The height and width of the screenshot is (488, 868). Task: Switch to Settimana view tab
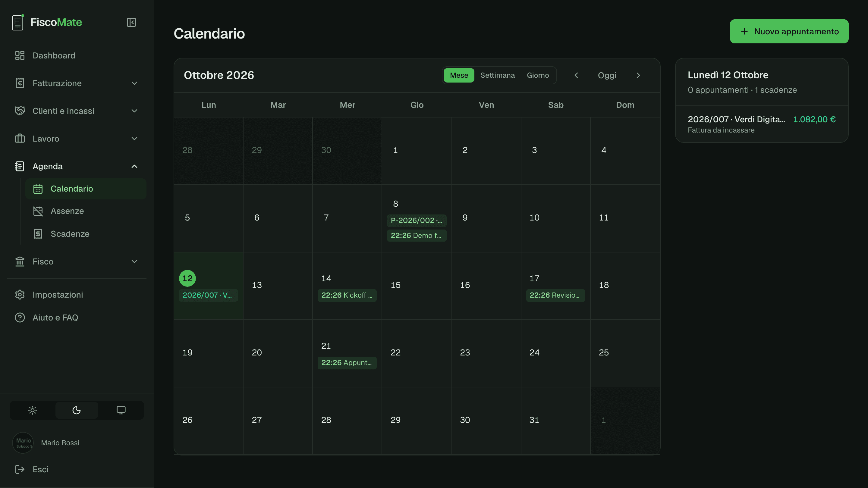coord(497,75)
